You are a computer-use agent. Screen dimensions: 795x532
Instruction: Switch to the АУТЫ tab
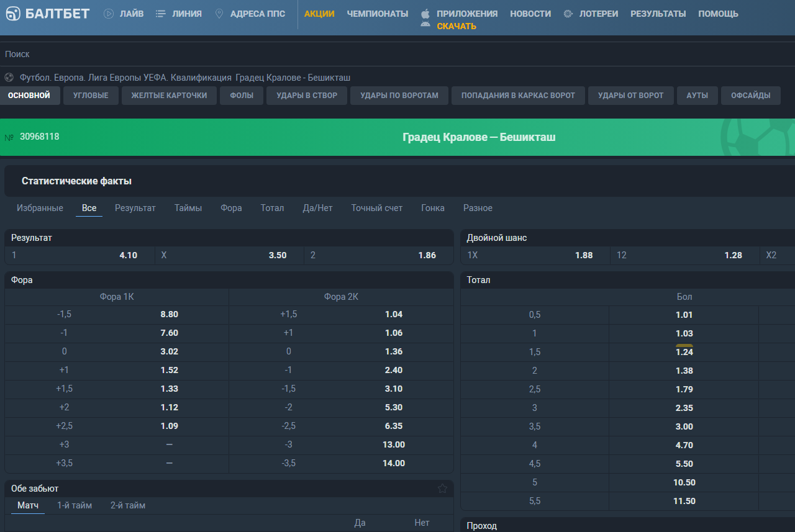697,96
